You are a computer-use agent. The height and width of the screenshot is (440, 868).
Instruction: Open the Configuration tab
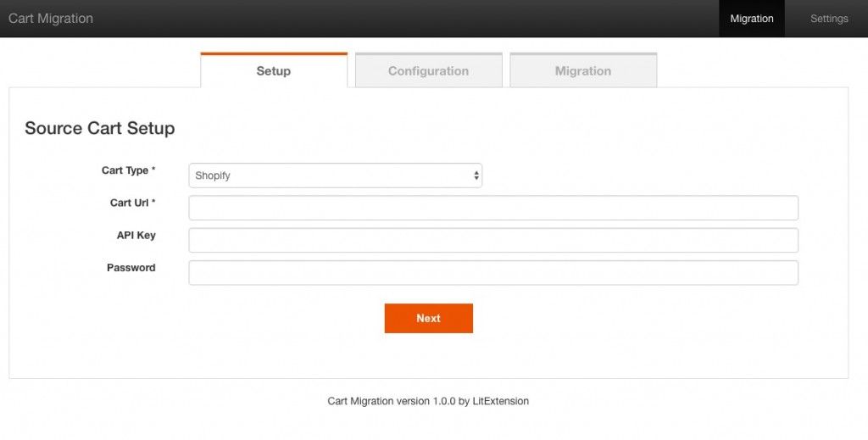tap(428, 70)
